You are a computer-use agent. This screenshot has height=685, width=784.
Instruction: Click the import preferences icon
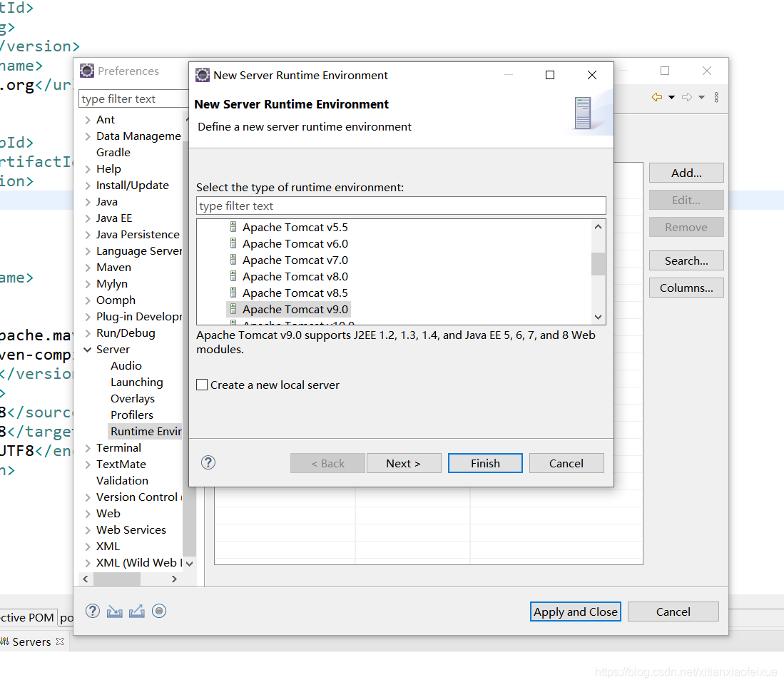115,611
